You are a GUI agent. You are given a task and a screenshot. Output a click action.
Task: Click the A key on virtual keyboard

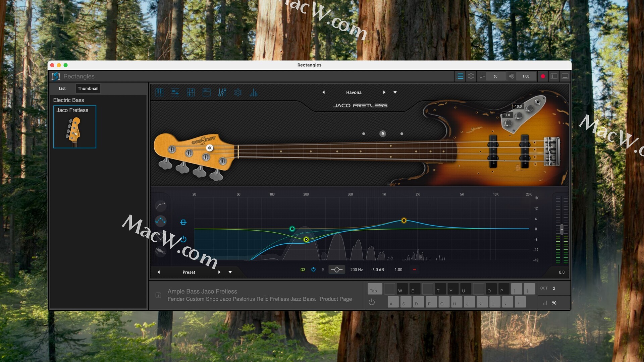[x=393, y=302]
